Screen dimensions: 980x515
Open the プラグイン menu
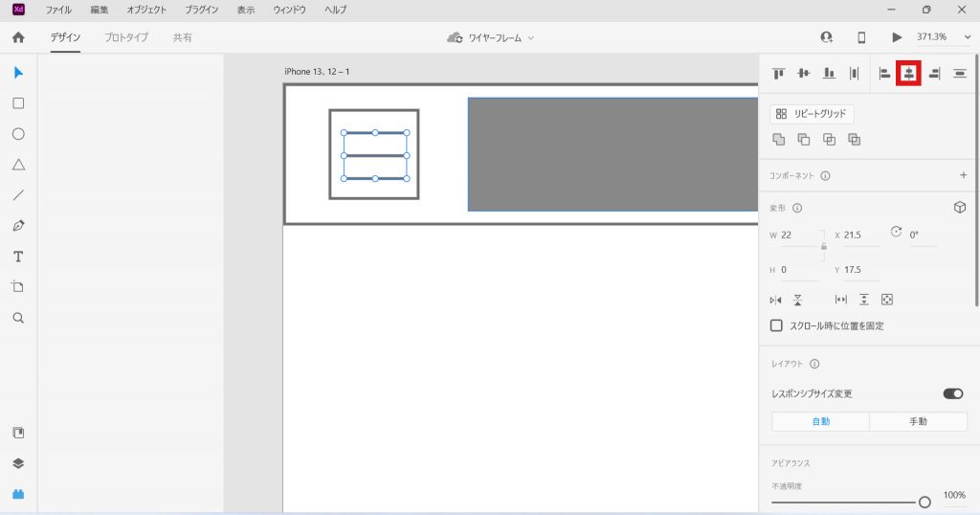[x=202, y=10]
